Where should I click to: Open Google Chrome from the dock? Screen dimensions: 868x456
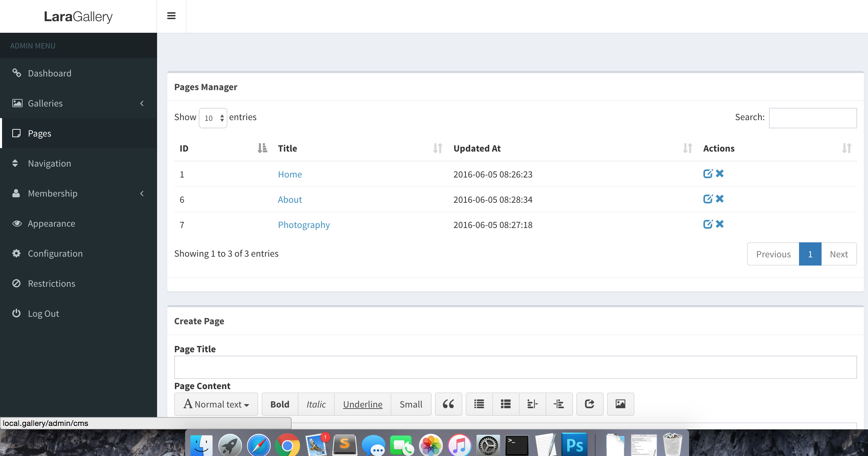pyautogui.click(x=287, y=445)
